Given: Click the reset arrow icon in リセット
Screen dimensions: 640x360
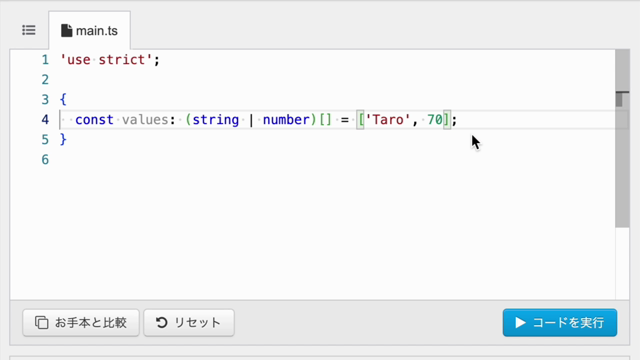Looking at the screenshot, I should [162, 322].
